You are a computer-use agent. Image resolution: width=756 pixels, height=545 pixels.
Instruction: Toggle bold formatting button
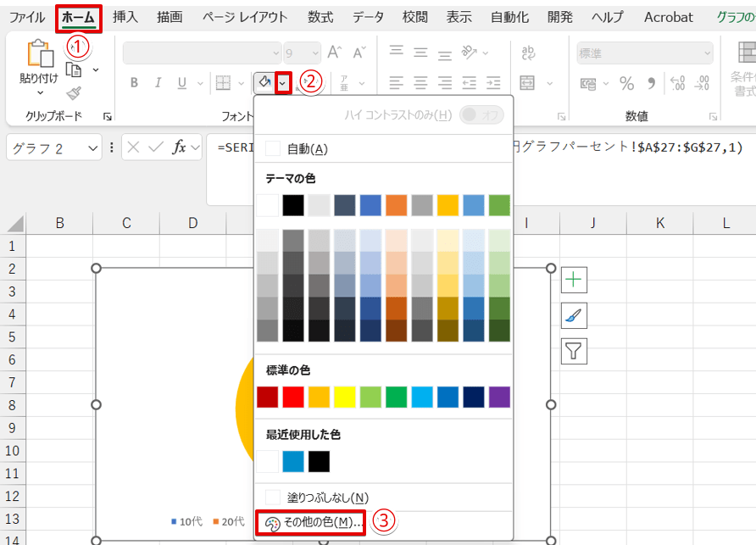click(134, 83)
